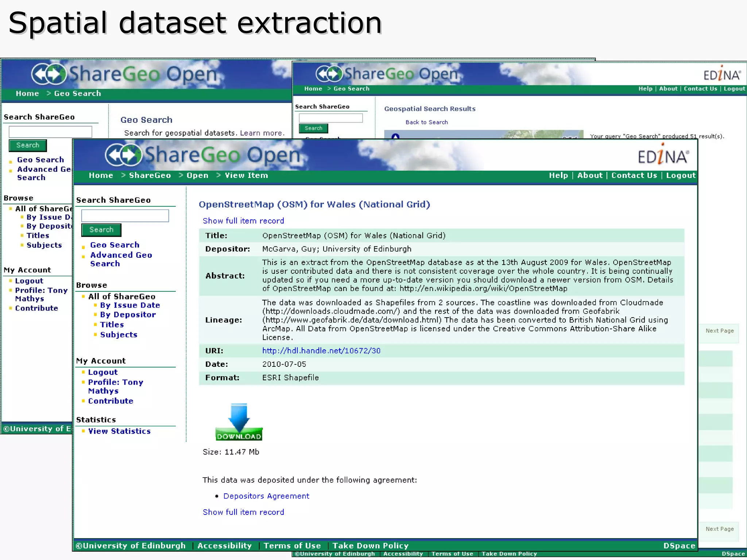
Task: Focus search input in search results window
Action: click(331, 118)
